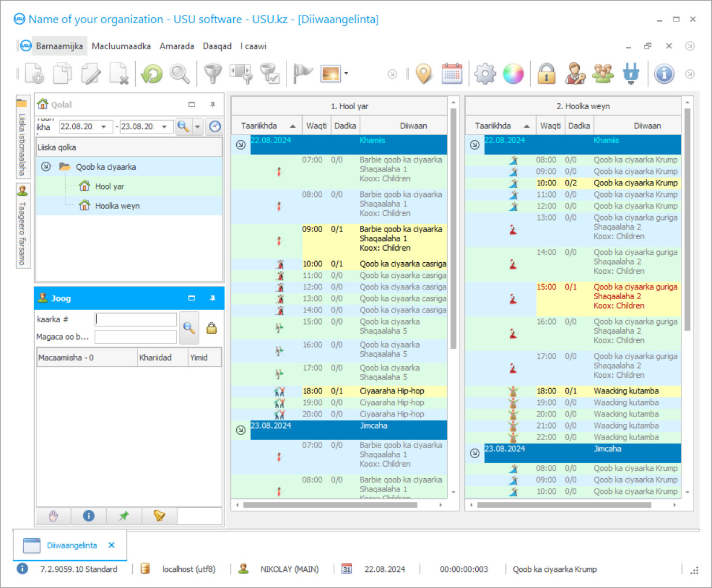Open settings with the gear icon

point(484,74)
